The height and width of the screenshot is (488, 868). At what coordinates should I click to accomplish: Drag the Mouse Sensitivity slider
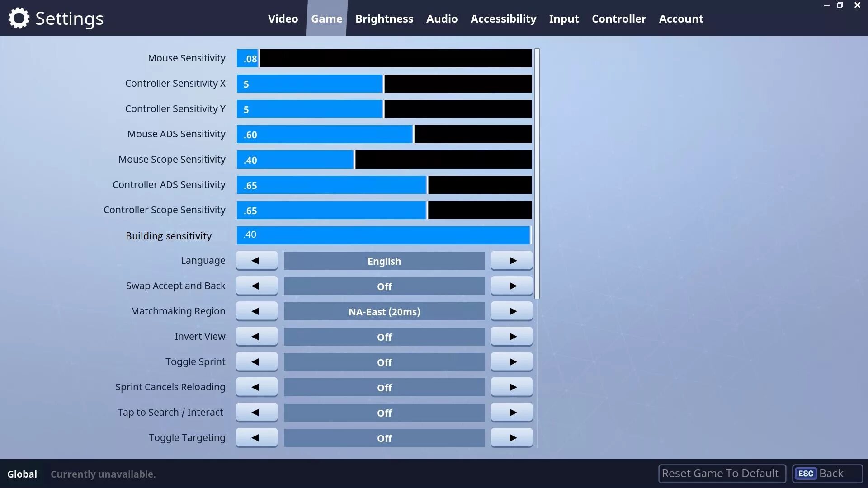pyautogui.click(x=259, y=58)
